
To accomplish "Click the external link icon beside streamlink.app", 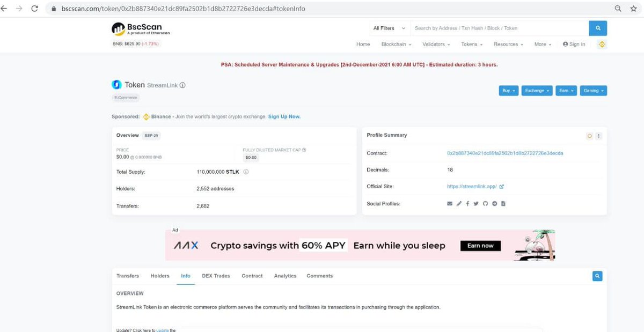I will pyautogui.click(x=501, y=187).
